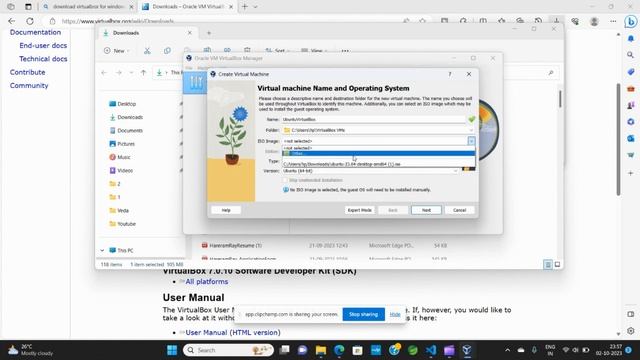Click Copy icon in Explorer toolbar
This screenshot has width=640, height=360.
coord(167,51)
